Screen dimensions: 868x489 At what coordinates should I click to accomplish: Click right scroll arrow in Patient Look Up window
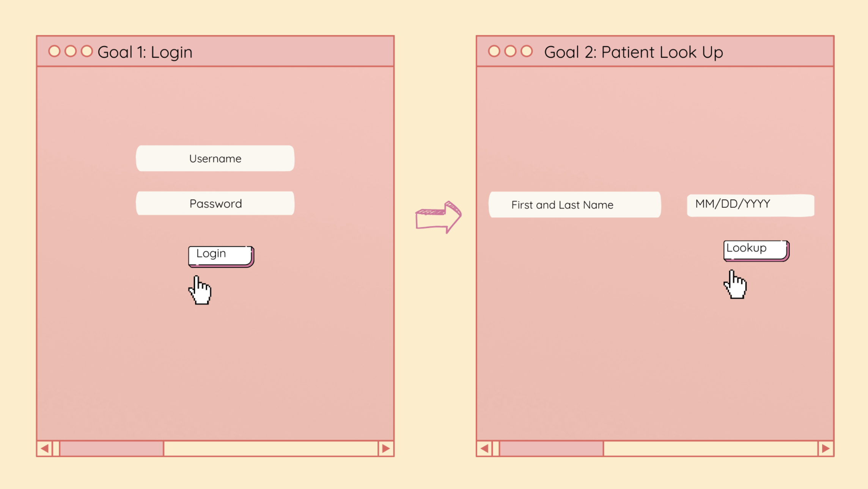826,449
